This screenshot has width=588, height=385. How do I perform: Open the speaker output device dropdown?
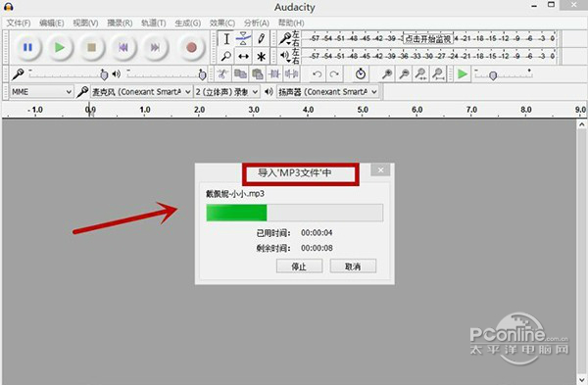pyautogui.click(x=327, y=92)
